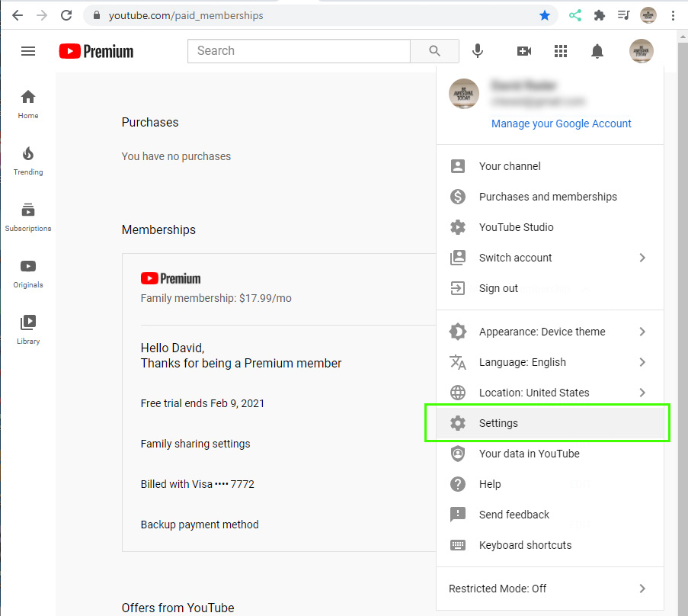Click Billed with Visa 7772 row

coord(197,484)
